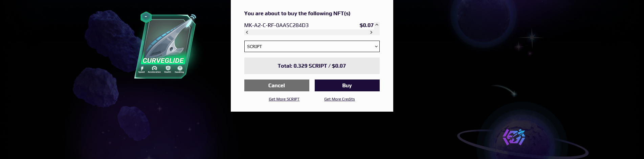This screenshot has height=159, width=644.
Task: Open the SCRIPT currency dropdown
Action: [312, 46]
